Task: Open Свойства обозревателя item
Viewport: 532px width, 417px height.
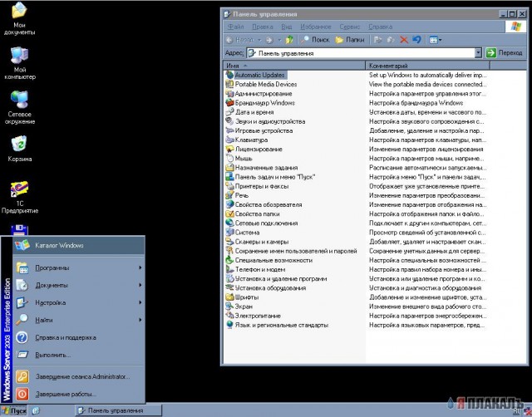Action: point(264,205)
